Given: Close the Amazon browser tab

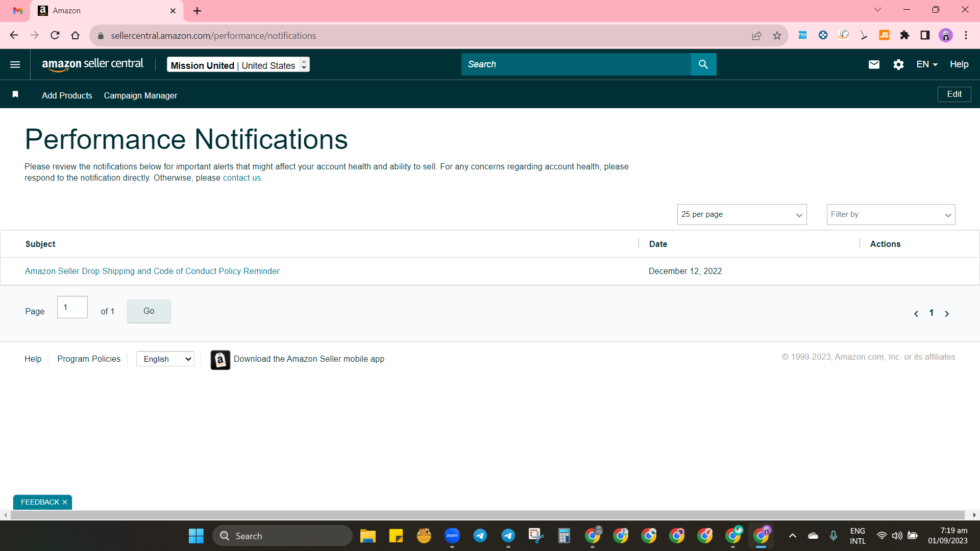Looking at the screenshot, I should coord(173,11).
